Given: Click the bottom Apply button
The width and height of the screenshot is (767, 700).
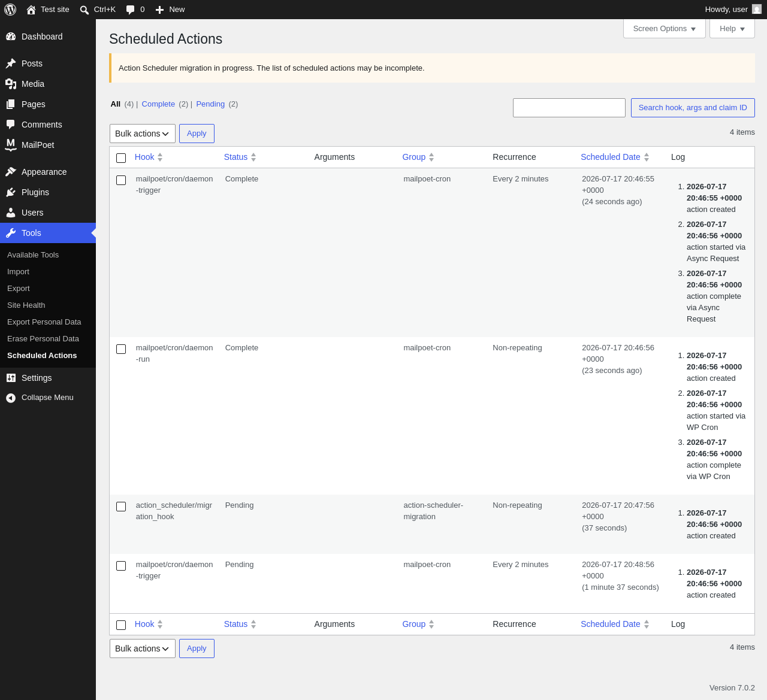Looking at the screenshot, I should [197, 649].
